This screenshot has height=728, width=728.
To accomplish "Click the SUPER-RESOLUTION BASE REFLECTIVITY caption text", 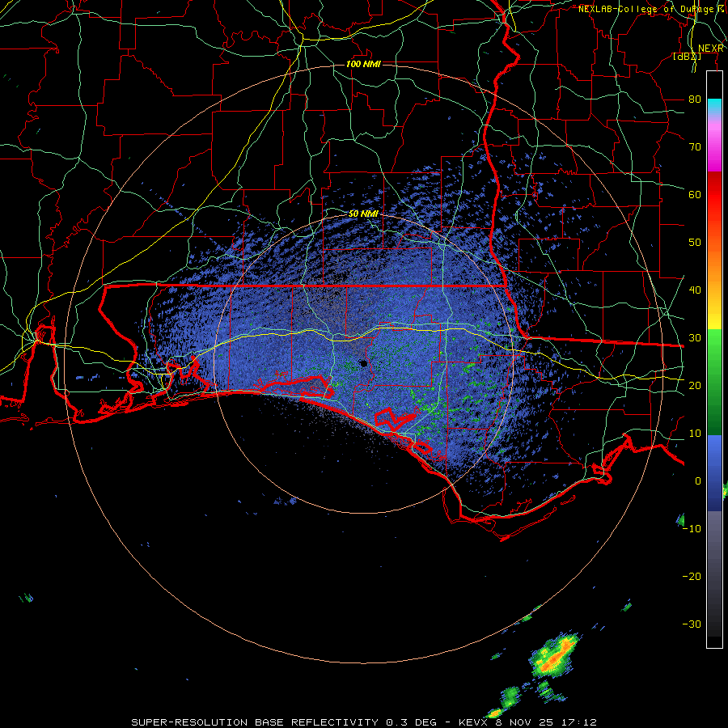I will coord(255,722).
